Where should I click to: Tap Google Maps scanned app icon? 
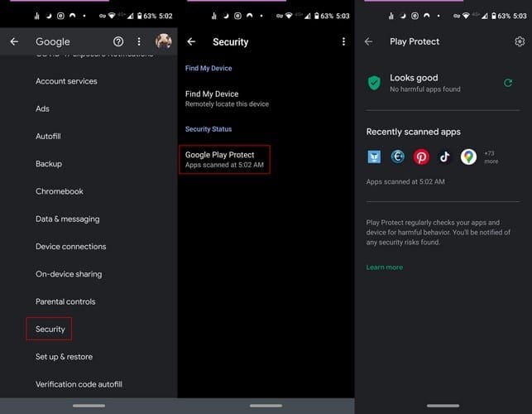(x=468, y=156)
